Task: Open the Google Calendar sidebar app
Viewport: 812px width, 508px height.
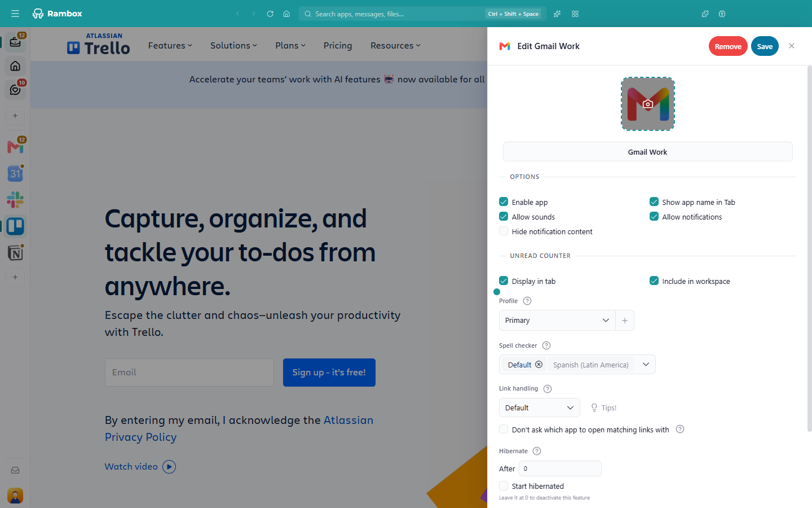Action: point(15,173)
